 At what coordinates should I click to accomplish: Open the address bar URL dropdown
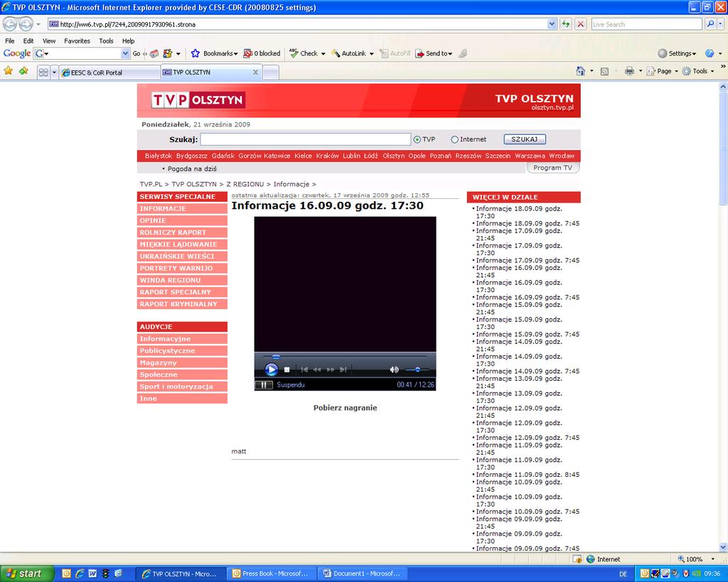pos(552,24)
